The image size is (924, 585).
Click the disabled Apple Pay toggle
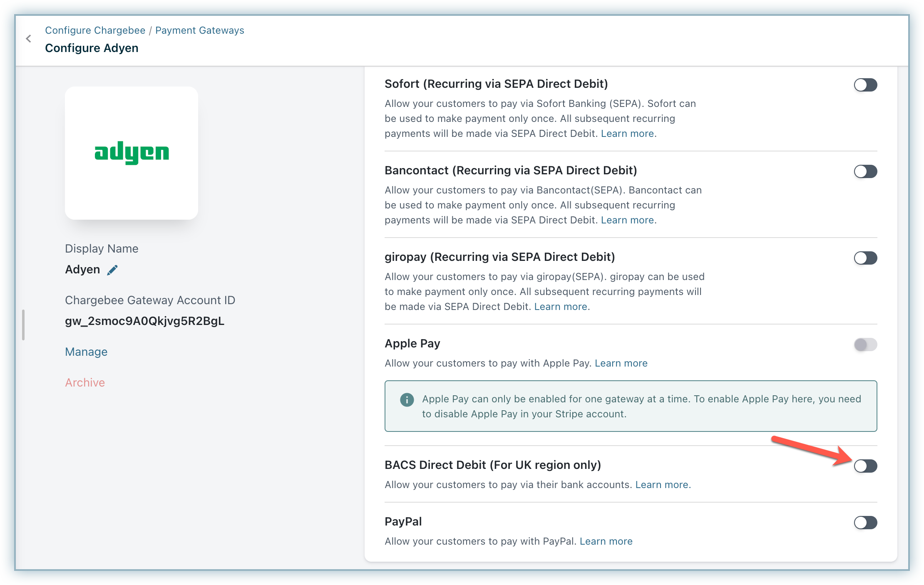click(x=865, y=345)
